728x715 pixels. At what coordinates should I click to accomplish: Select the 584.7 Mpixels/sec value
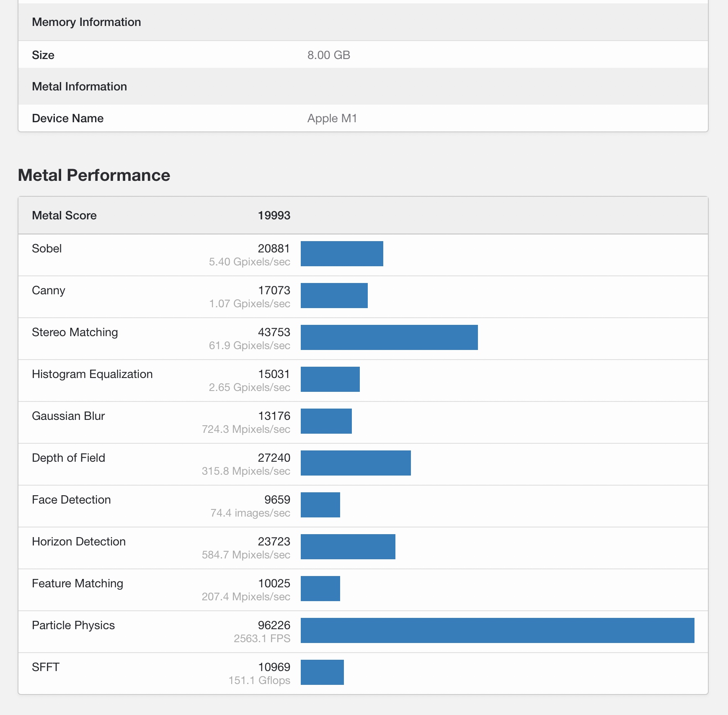tap(246, 555)
